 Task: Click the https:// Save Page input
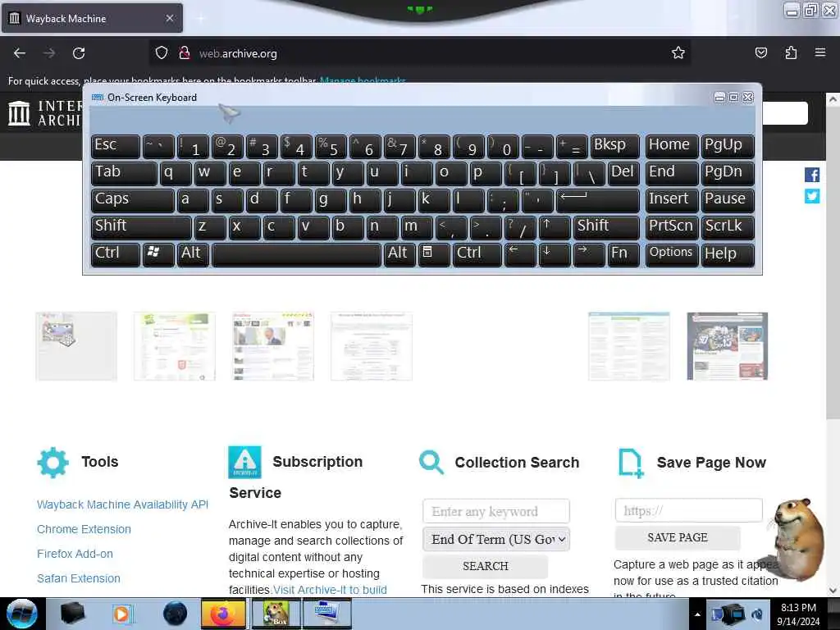[689, 510]
